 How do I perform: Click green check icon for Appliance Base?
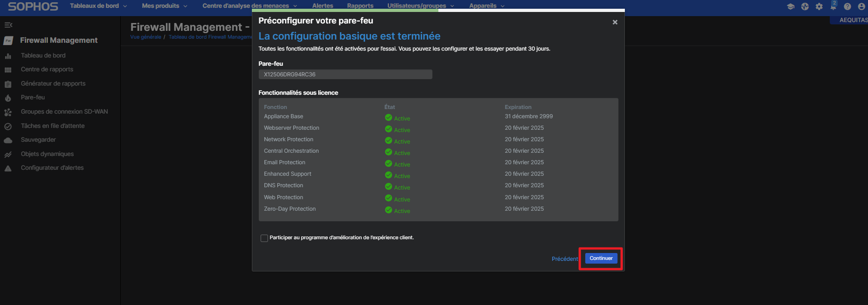pos(389,118)
